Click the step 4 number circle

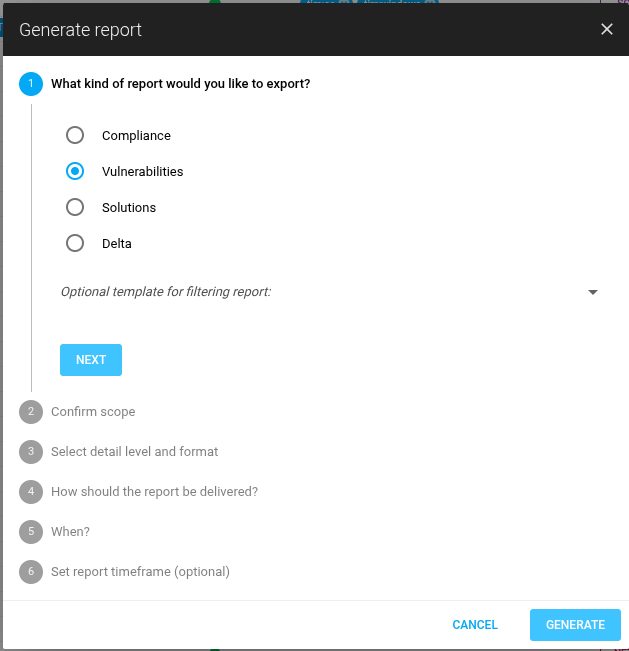(x=31, y=492)
